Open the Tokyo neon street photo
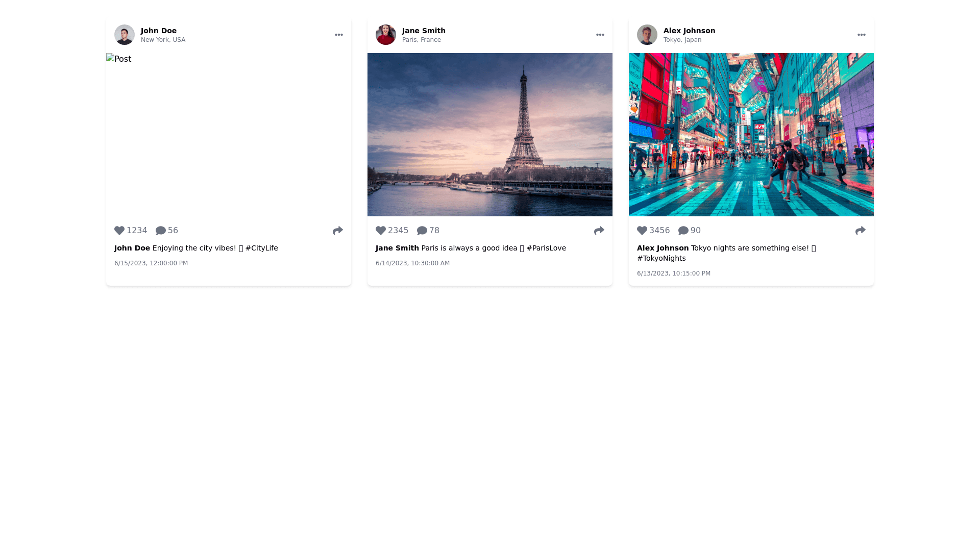 click(751, 135)
